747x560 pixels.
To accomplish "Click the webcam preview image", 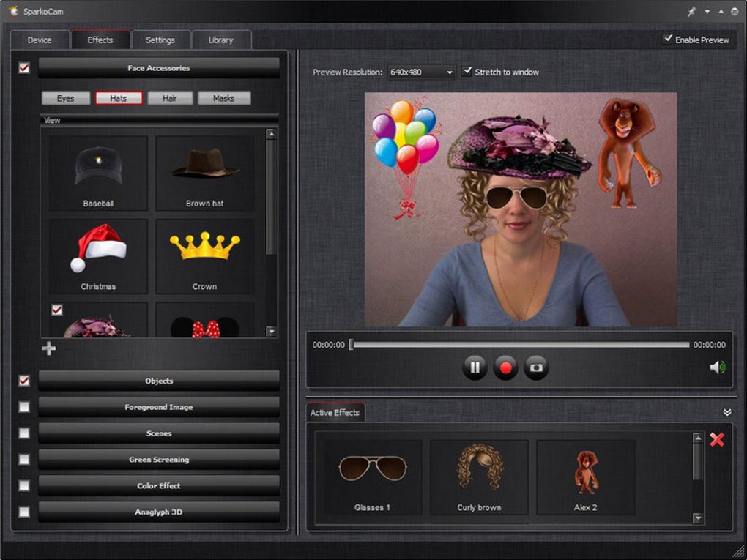I will click(521, 209).
